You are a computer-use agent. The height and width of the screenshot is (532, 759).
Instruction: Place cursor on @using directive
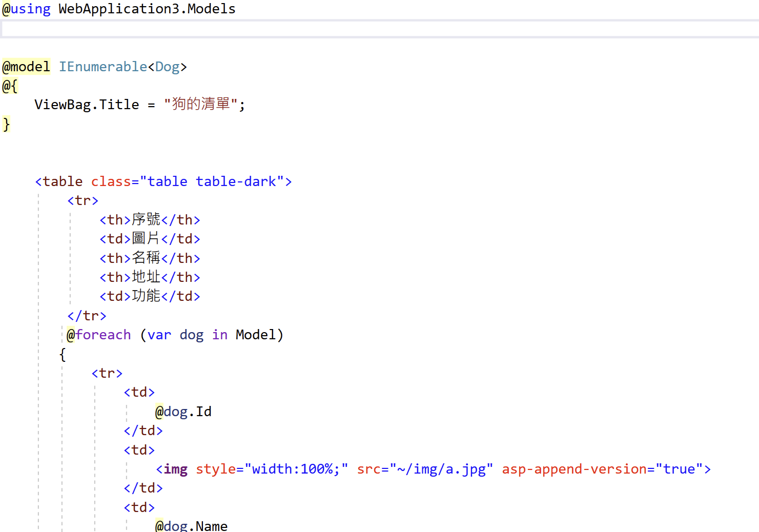pos(26,8)
